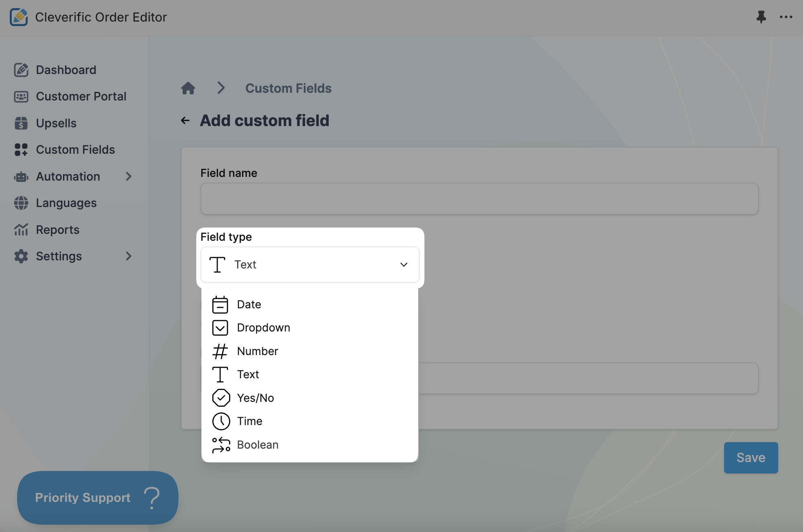Image resolution: width=803 pixels, height=532 pixels.
Task: Click the Customer Portal sidebar icon
Action: click(x=21, y=96)
